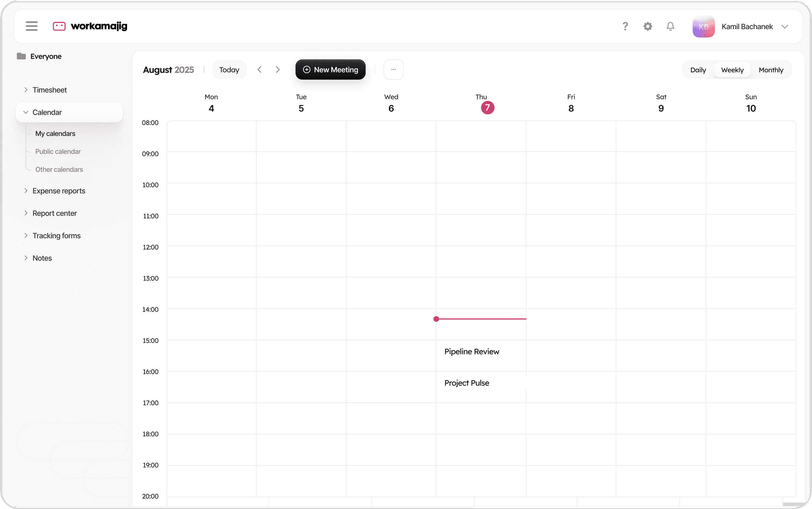Click the KB user avatar
The width and height of the screenshot is (812, 509).
[703, 27]
